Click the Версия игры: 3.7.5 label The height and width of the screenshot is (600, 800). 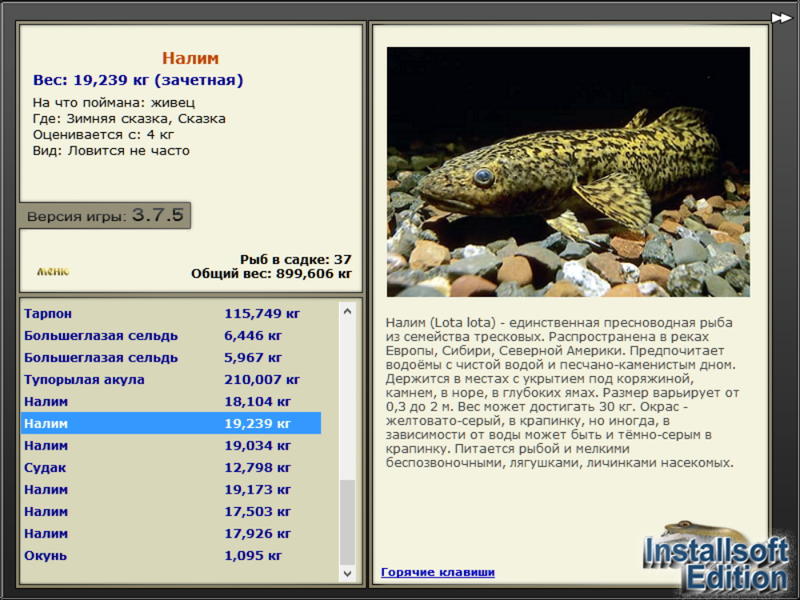[105, 215]
